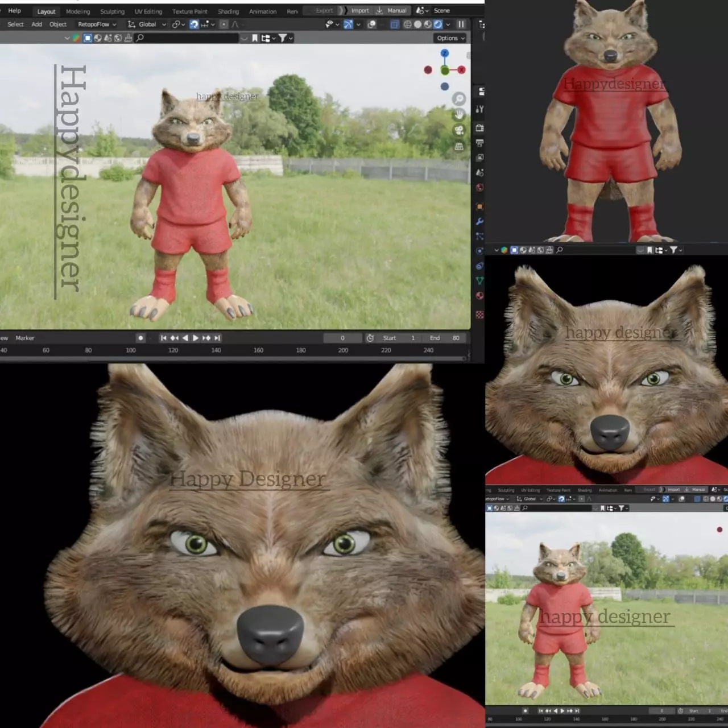Open the Particles properties tab
Viewport: 728px width, 728px height.
479,236
